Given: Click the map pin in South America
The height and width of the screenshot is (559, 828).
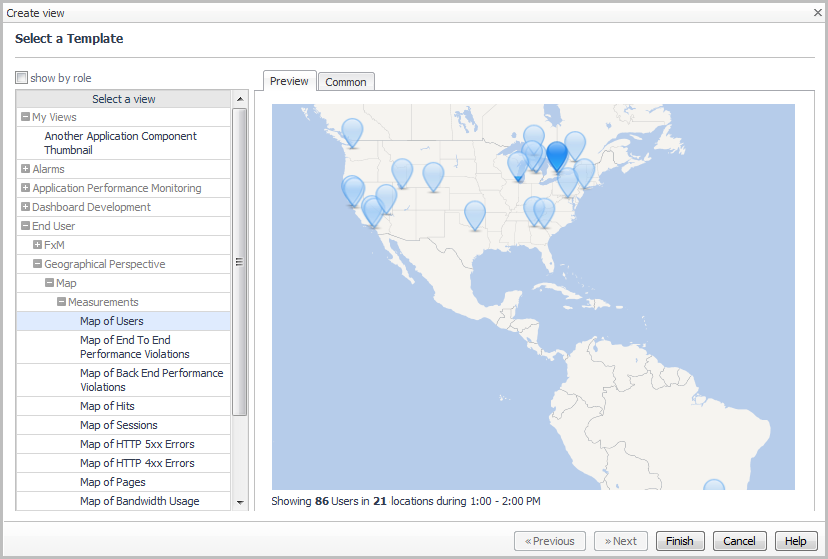Looking at the screenshot, I should (714, 485).
